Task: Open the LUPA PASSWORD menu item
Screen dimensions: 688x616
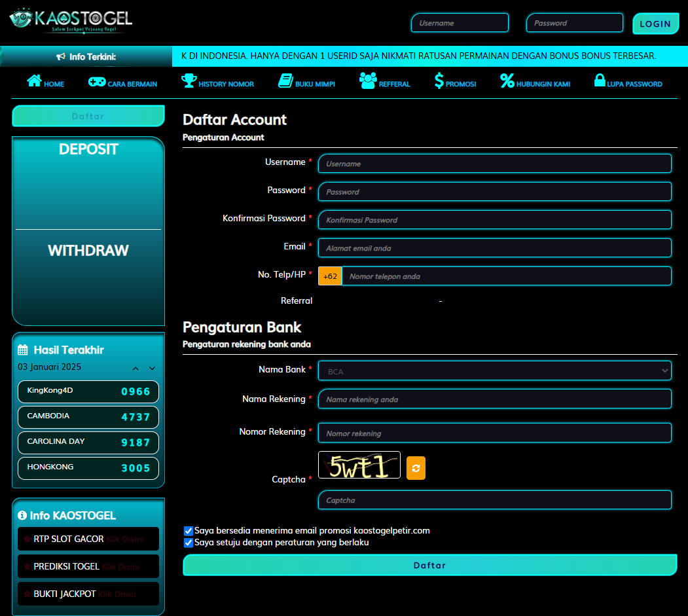Action: (628, 81)
